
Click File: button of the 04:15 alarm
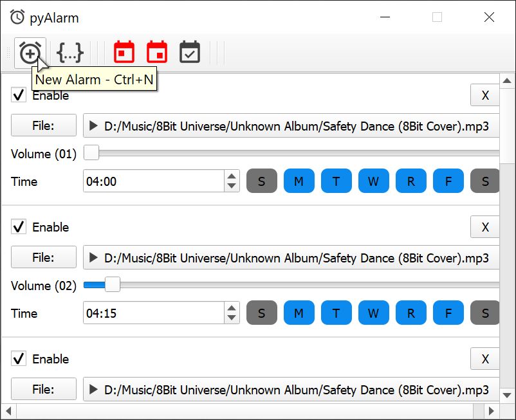[x=44, y=257]
